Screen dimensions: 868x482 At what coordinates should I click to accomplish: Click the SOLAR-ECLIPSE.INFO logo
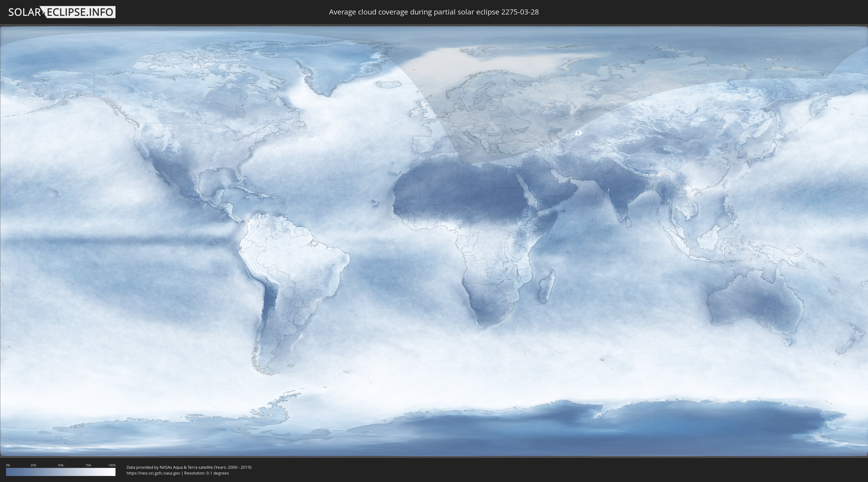click(x=62, y=12)
